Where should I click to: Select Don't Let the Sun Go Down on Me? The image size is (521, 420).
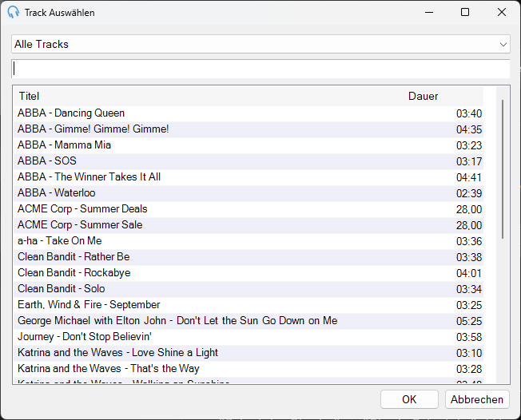pos(249,321)
